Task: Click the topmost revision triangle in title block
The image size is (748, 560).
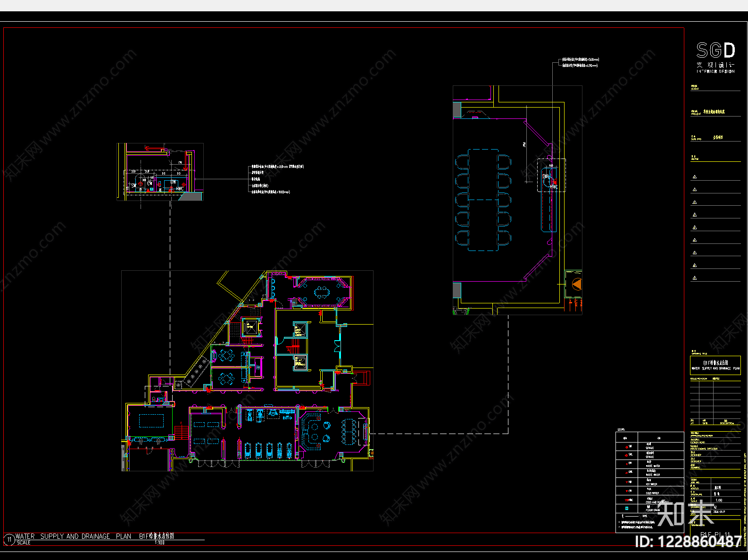Action: 694,177
